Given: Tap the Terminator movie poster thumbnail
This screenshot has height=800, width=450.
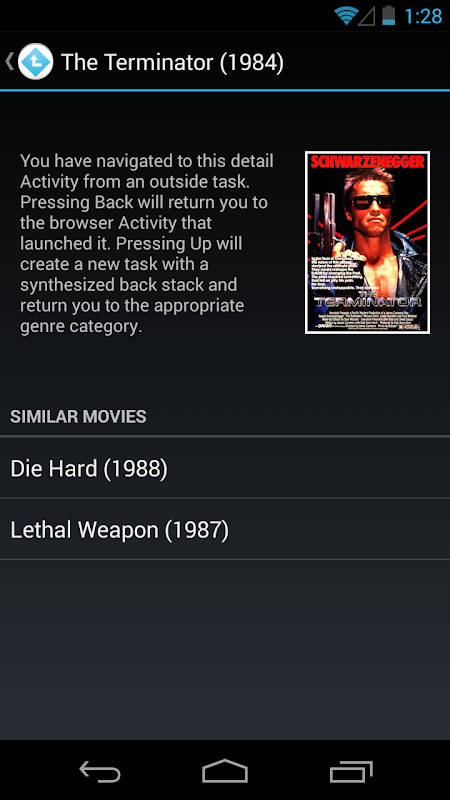Looking at the screenshot, I should (367, 242).
